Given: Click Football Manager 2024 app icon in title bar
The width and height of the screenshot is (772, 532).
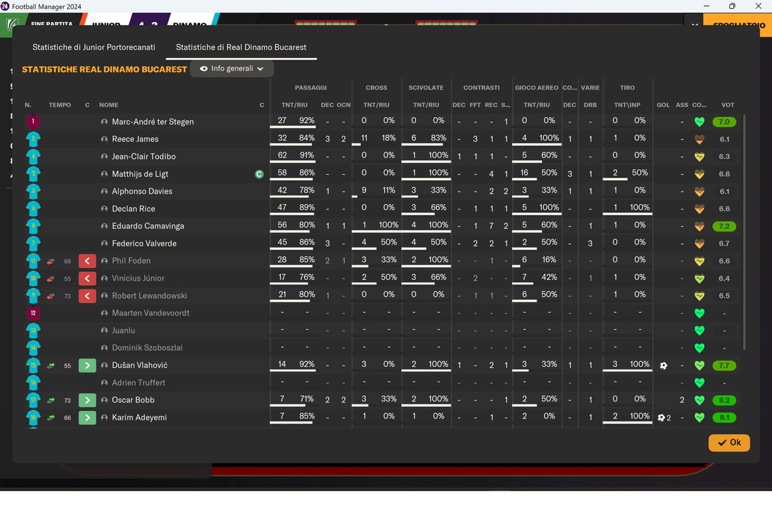Looking at the screenshot, I should [5, 6].
